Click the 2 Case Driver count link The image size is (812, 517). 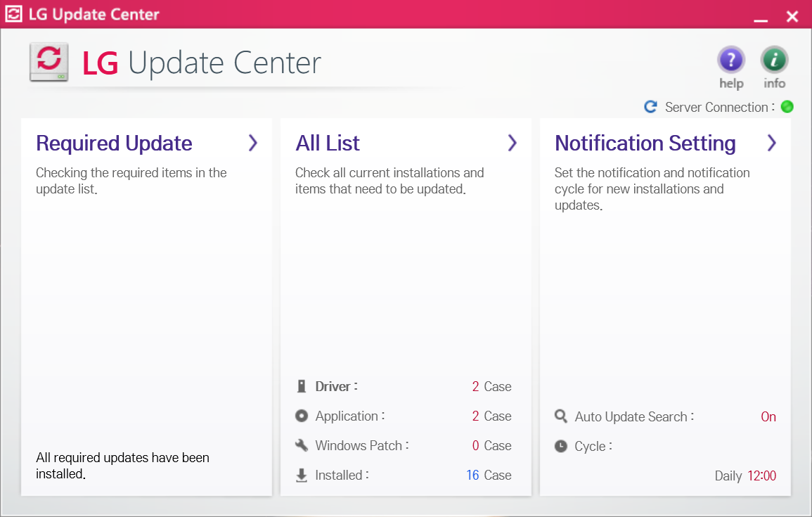(491, 385)
